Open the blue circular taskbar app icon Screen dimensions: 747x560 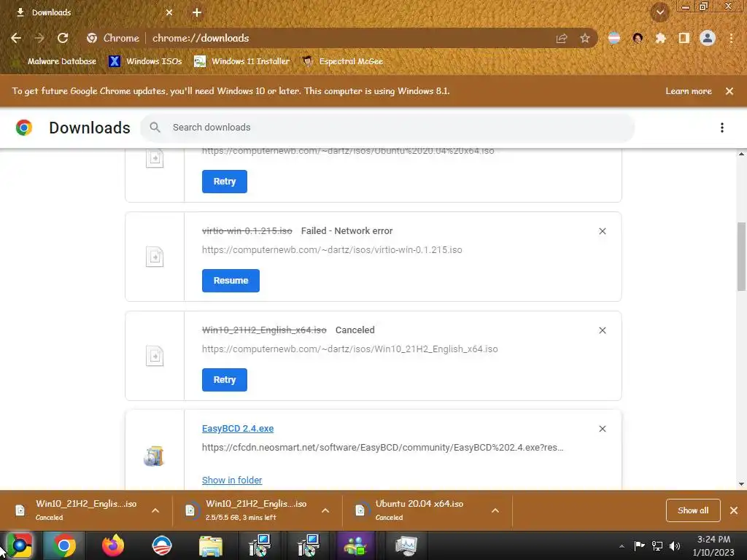point(162,545)
